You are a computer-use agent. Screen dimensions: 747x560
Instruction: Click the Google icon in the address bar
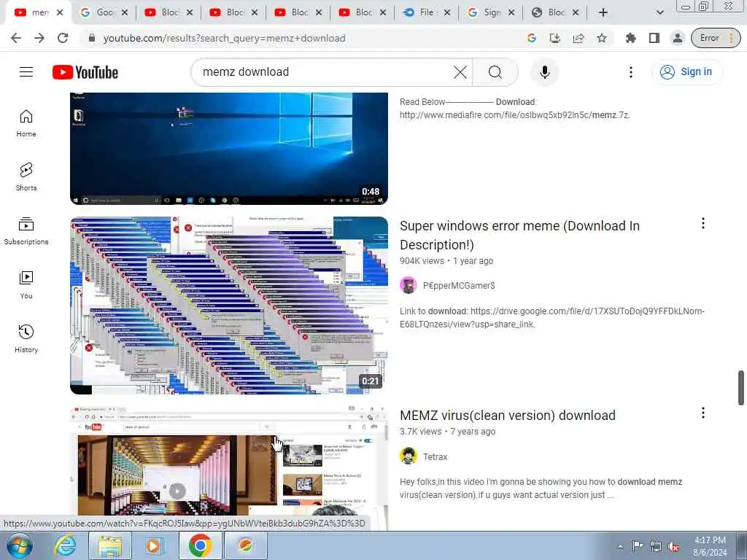point(532,38)
